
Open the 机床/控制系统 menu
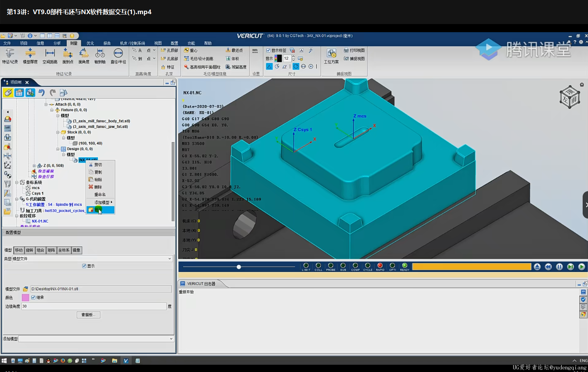click(132, 43)
